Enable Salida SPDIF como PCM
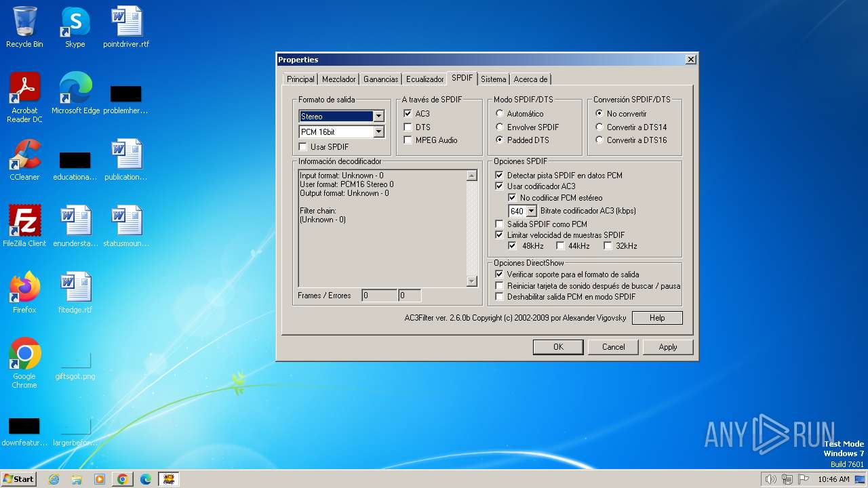 tap(500, 224)
